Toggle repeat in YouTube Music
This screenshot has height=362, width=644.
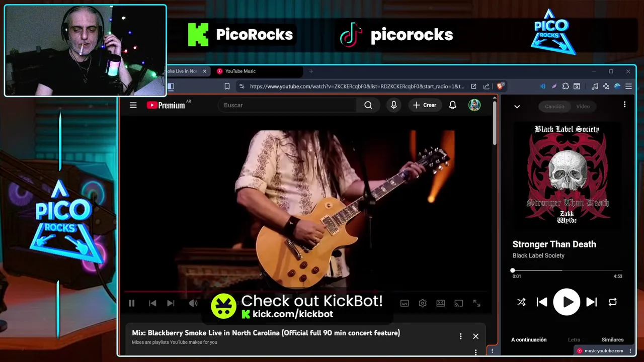tap(612, 302)
